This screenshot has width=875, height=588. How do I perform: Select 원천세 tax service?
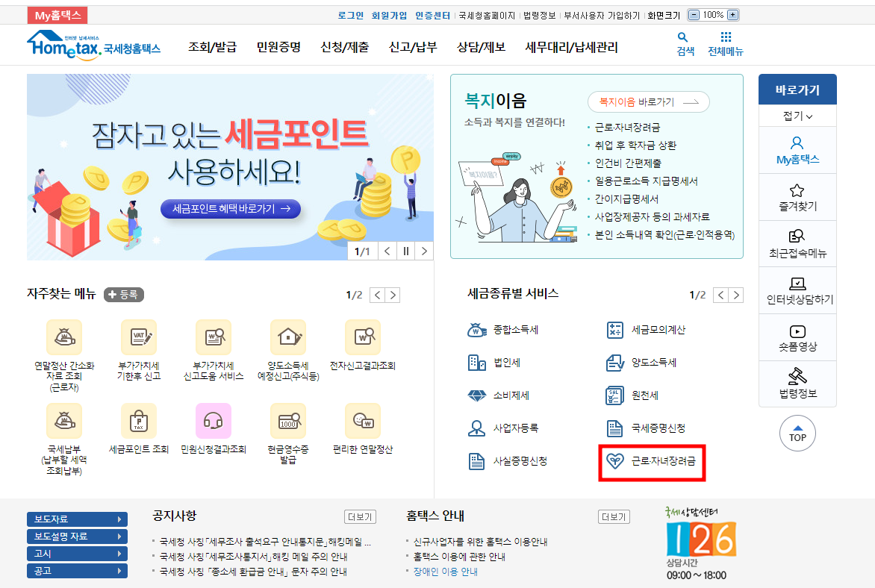632,395
